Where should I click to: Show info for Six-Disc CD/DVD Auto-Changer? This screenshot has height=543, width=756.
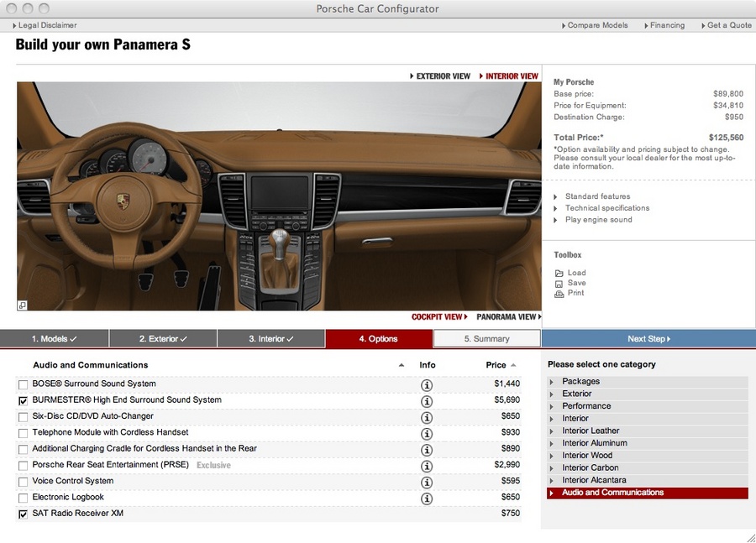(x=426, y=417)
